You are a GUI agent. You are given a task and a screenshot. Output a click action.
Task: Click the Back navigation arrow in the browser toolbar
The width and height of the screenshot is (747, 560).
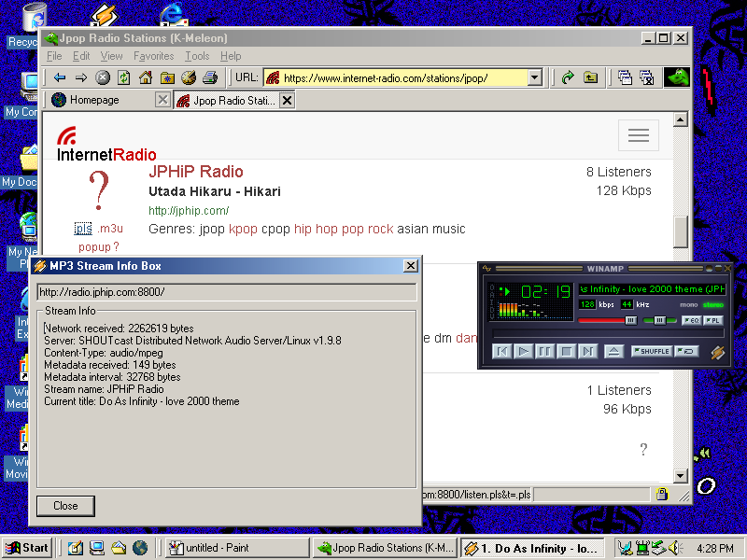[x=59, y=77]
